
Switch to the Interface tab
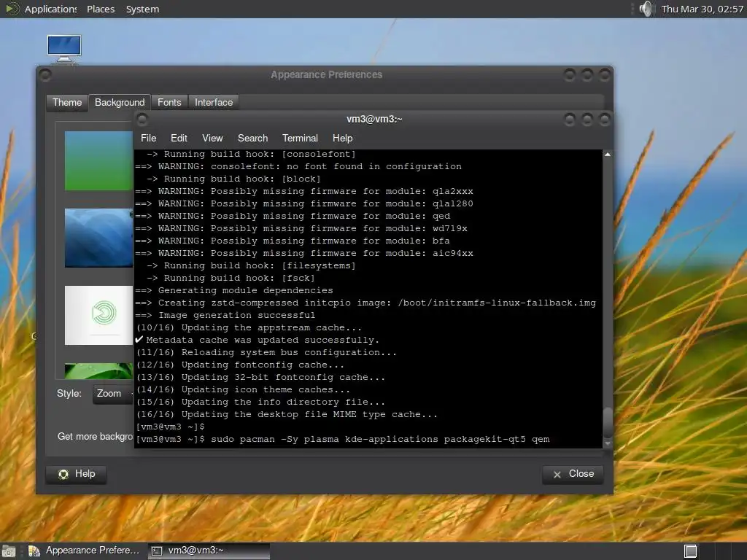214,102
